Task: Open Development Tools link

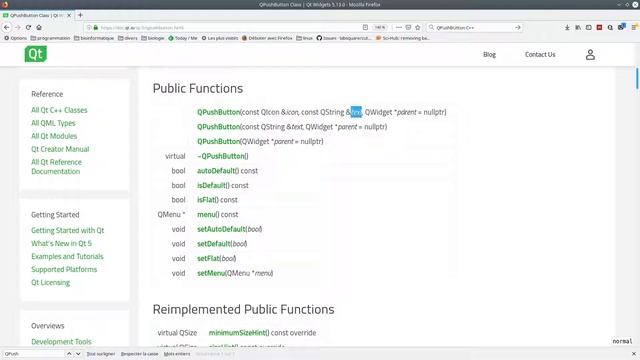Action: click(x=61, y=342)
